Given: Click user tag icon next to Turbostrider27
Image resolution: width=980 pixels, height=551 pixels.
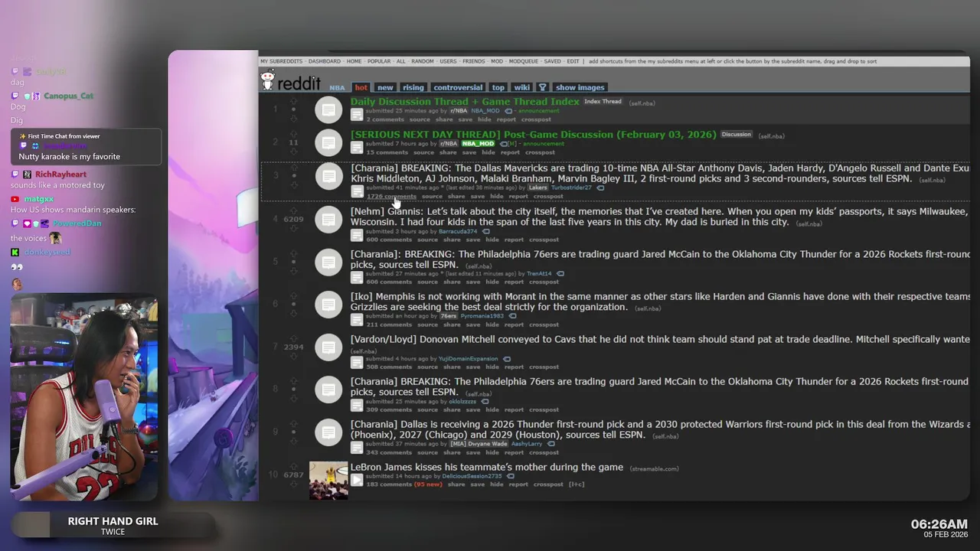Looking at the screenshot, I should coord(600,187).
